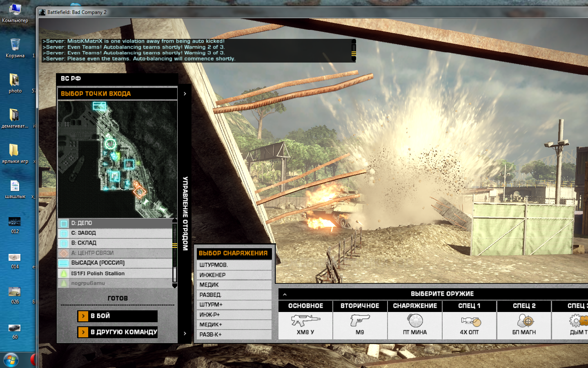588x368 pixels.
Task: Click the square icon next to D: ДЕПО
Action: tap(64, 223)
